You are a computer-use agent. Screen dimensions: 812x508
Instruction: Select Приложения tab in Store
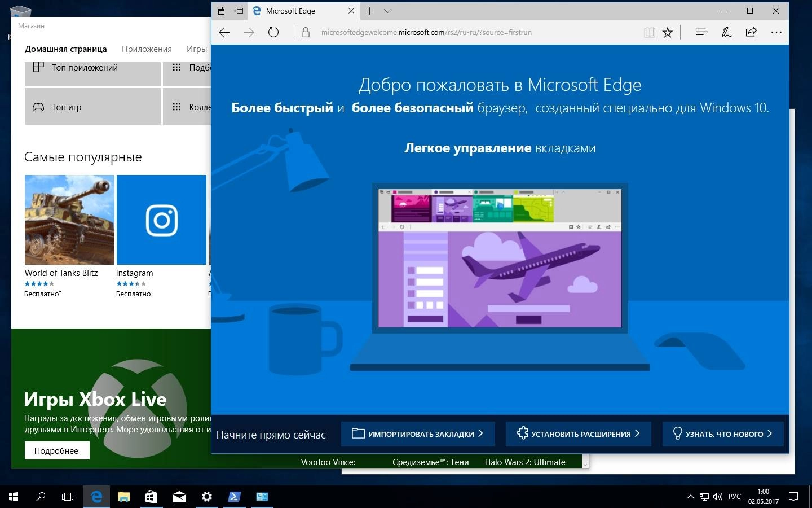(147, 49)
